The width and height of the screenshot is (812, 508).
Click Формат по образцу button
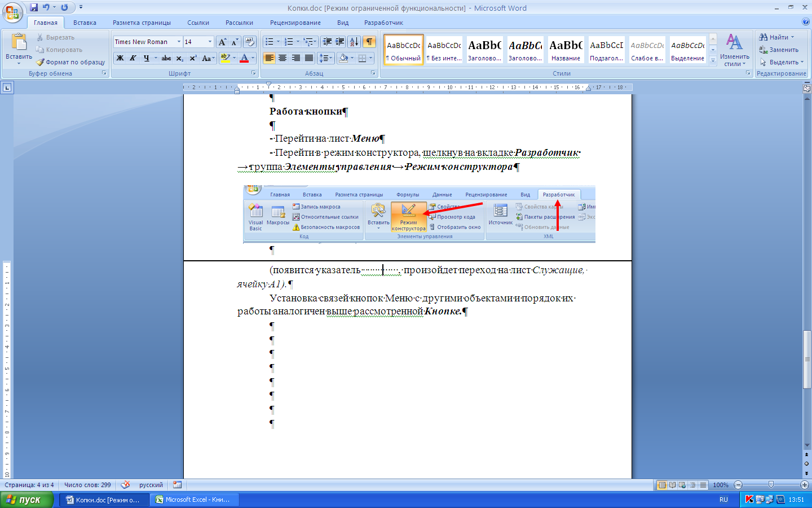pyautogui.click(x=70, y=62)
